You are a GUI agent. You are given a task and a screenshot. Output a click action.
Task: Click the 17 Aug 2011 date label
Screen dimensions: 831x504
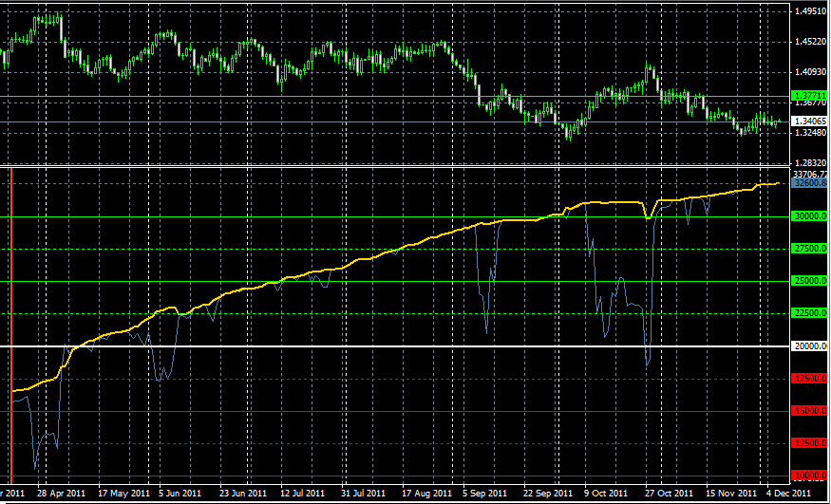pyautogui.click(x=425, y=494)
